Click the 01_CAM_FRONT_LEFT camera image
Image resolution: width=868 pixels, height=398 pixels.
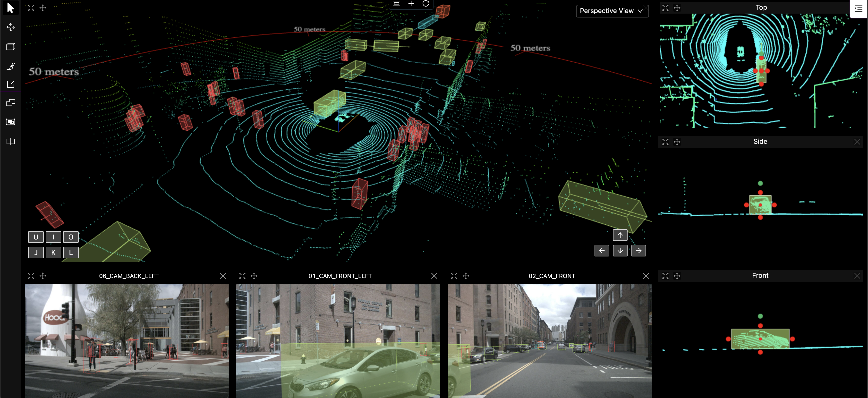pos(338,341)
